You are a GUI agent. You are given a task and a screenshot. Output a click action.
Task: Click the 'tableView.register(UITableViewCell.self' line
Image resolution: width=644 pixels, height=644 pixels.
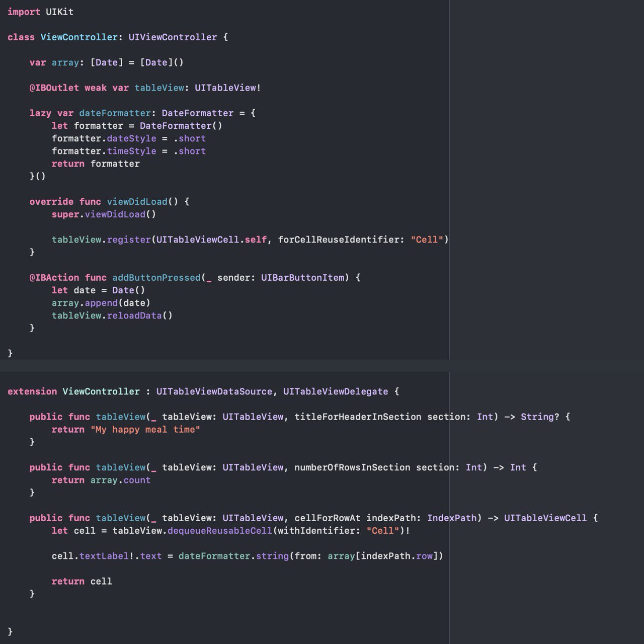click(x=250, y=239)
